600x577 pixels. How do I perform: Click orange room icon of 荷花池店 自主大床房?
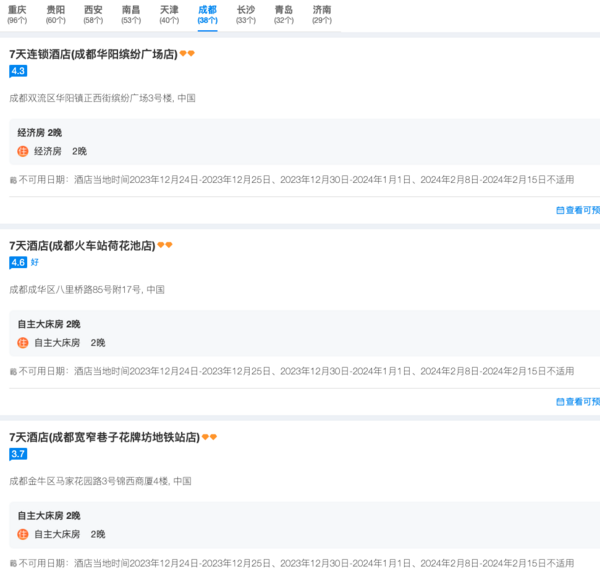23,343
